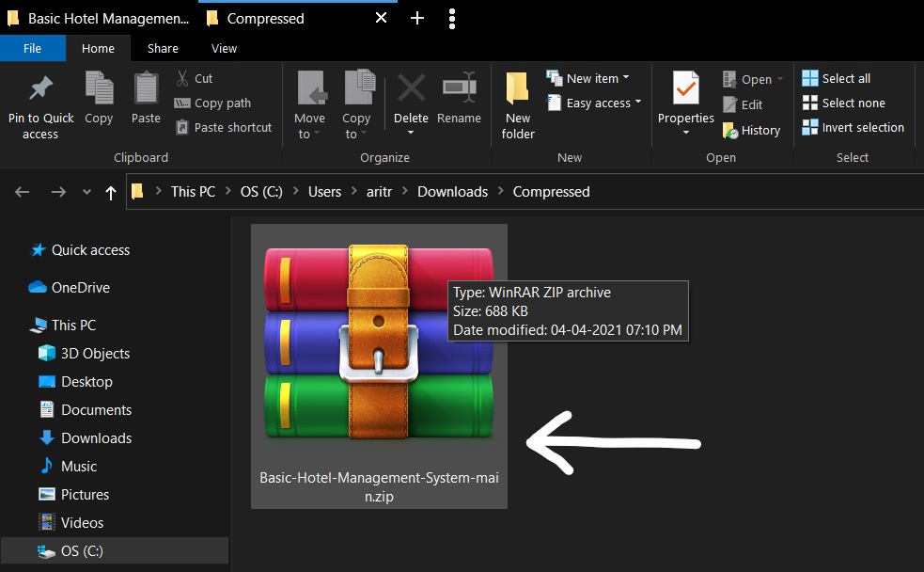Select This PC in navigation pane
The height and width of the screenshot is (572, 924).
pyautogui.click(x=64, y=325)
